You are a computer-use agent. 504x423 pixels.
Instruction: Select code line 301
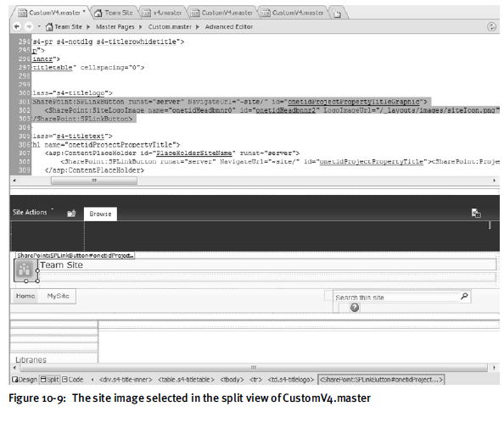coord(230,102)
